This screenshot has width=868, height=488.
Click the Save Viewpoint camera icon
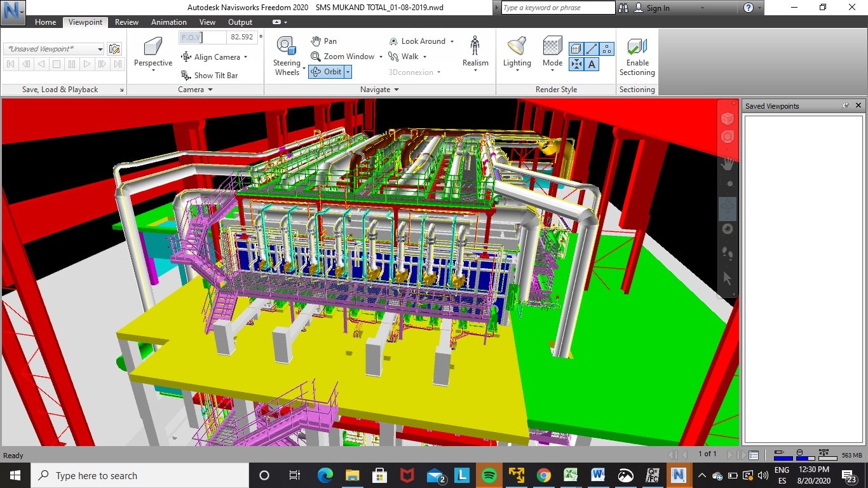[114, 49]
